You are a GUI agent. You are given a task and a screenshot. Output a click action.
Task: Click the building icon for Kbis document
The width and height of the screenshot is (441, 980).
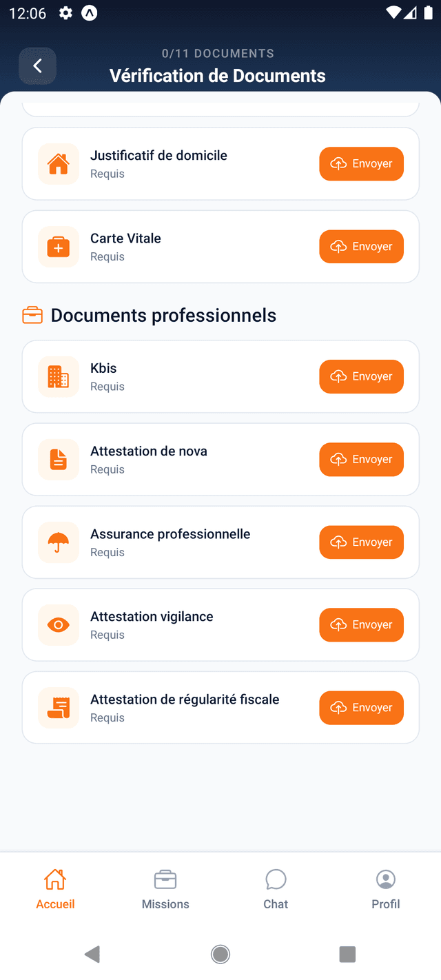(x=58, y=376)
